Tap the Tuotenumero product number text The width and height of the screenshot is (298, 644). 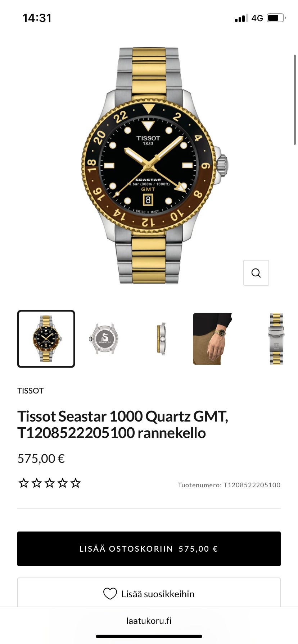click(x=229, y=485)
